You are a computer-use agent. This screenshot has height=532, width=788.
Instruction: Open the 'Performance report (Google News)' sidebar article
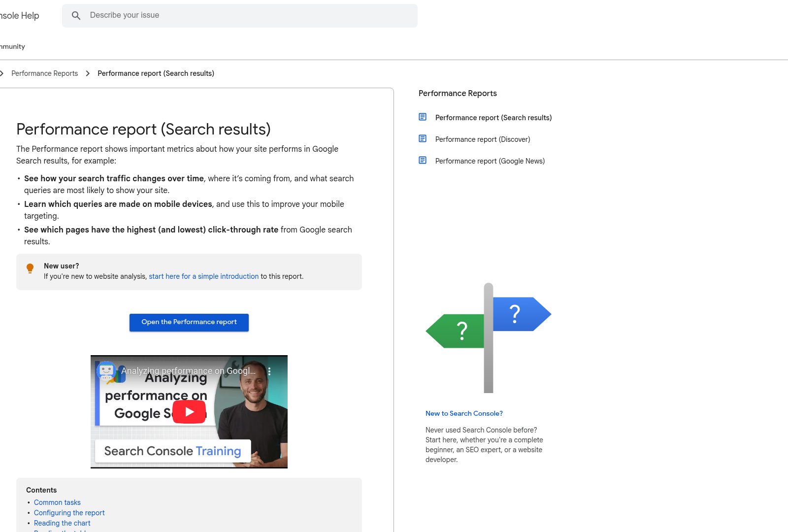click(x=490, y=161)
